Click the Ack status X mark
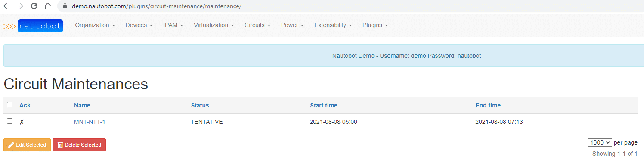This screenshot has width=644, height=167. (x=22, y=122)
